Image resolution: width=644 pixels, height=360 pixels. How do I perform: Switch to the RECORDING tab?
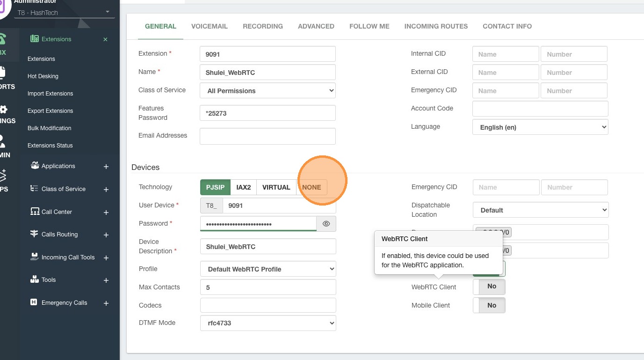pyautogui.click(x=263, y=26)
